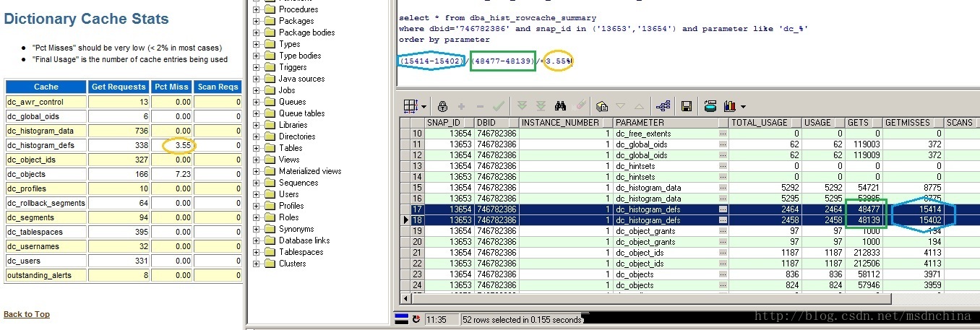The image size is (980, 330).
Task: Select the Java sources tree item
Action: click(301, 79)
